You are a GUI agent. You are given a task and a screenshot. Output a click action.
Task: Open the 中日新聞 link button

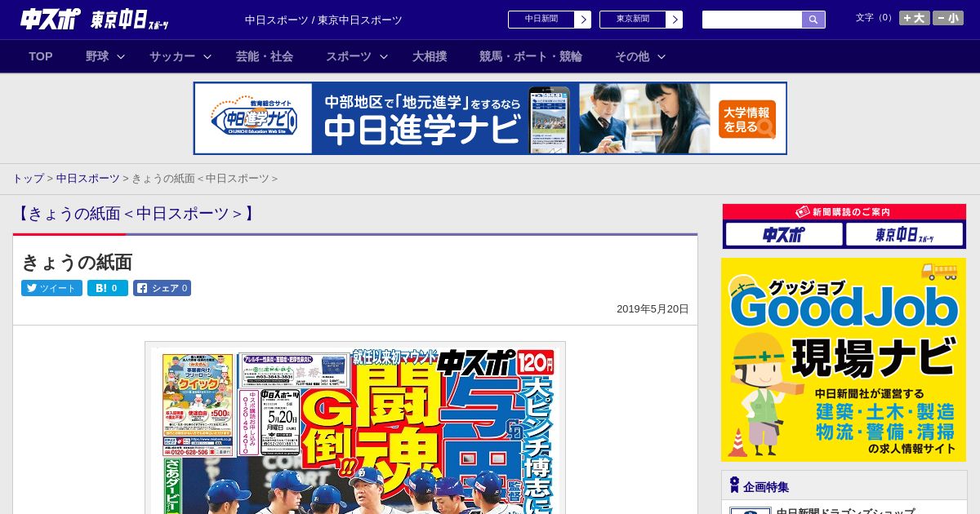tap(541, 20)
